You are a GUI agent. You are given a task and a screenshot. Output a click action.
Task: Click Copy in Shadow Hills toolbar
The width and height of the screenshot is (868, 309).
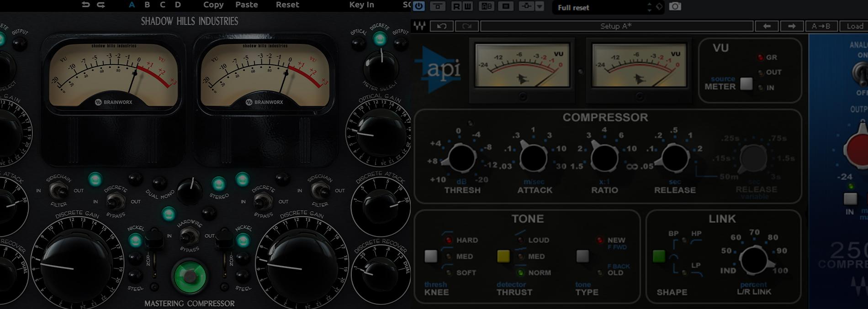(213, 5)
